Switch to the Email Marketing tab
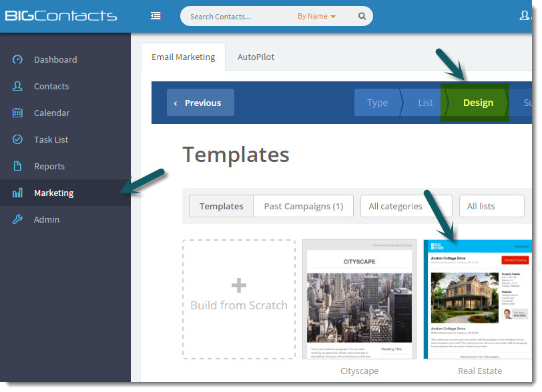 pos(183,57)
